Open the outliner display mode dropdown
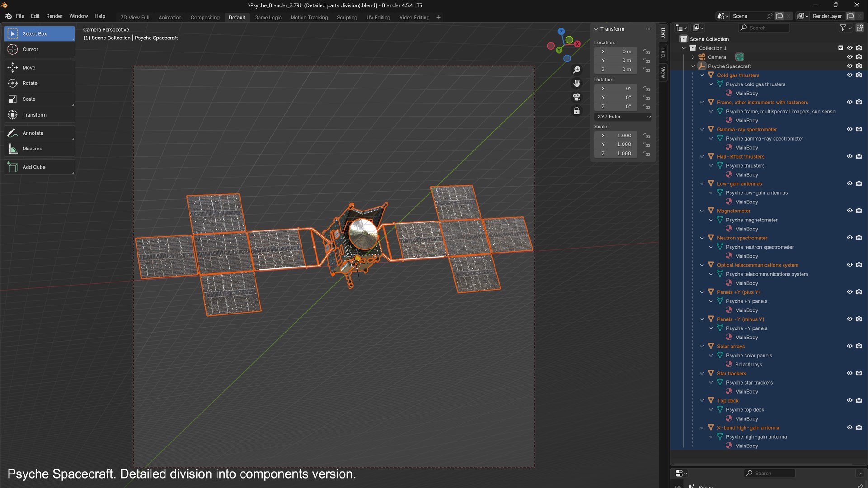Screen dimensions: 868x488 [698, 28]
